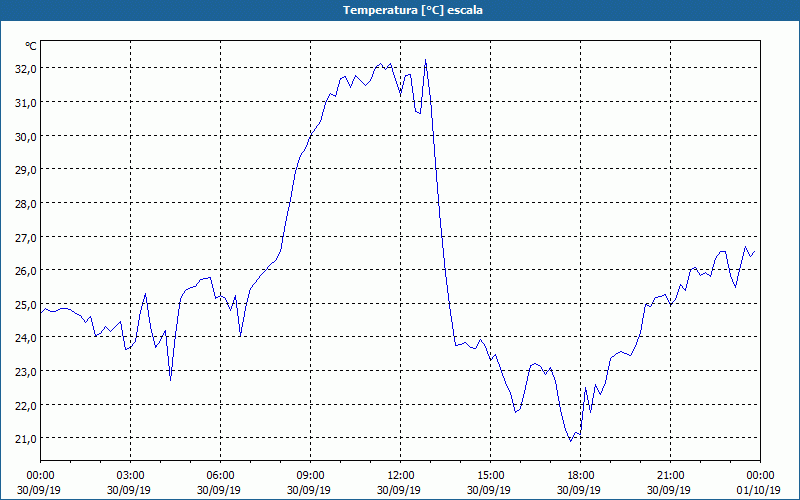This screenshot has width=800, height=500.
Task: Click the 30,0 value on the temperature axis
Action: (x=26, y=136)
